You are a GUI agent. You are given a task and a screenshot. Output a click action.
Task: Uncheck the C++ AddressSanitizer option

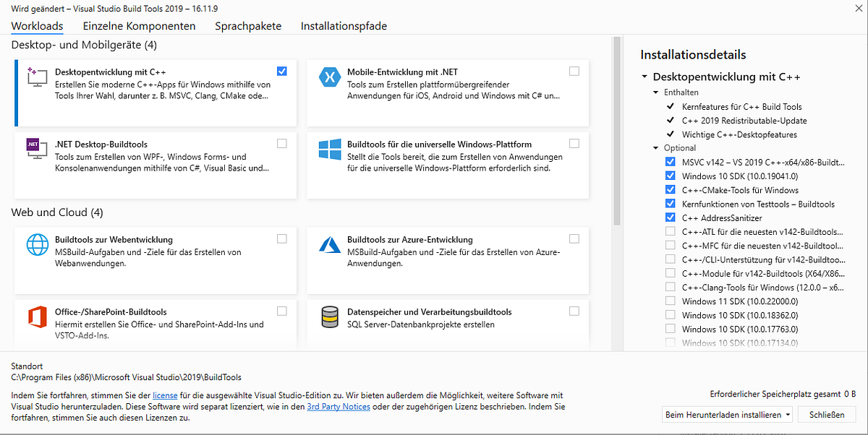point(670,217)
